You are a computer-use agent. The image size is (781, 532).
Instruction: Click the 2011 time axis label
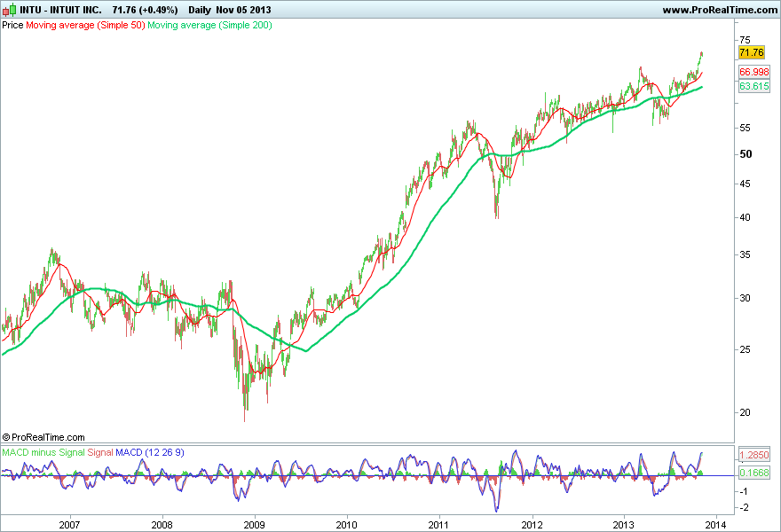[x=438, y=525]
